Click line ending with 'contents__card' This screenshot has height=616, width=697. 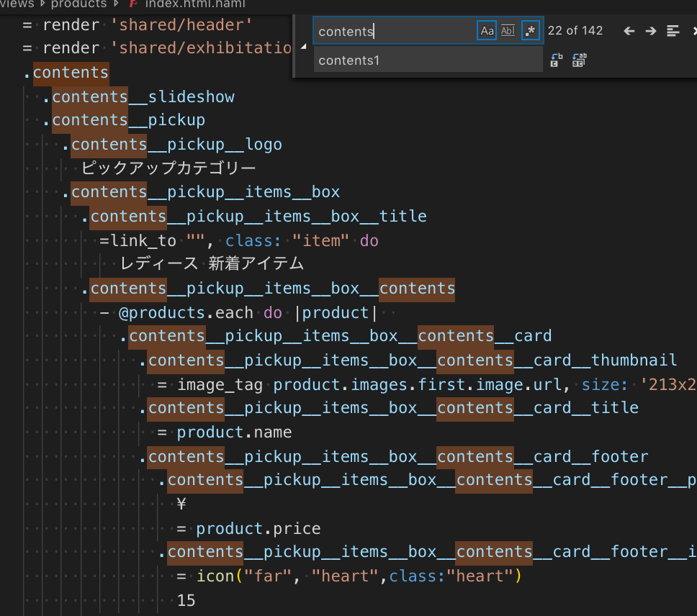pos(336,336)
